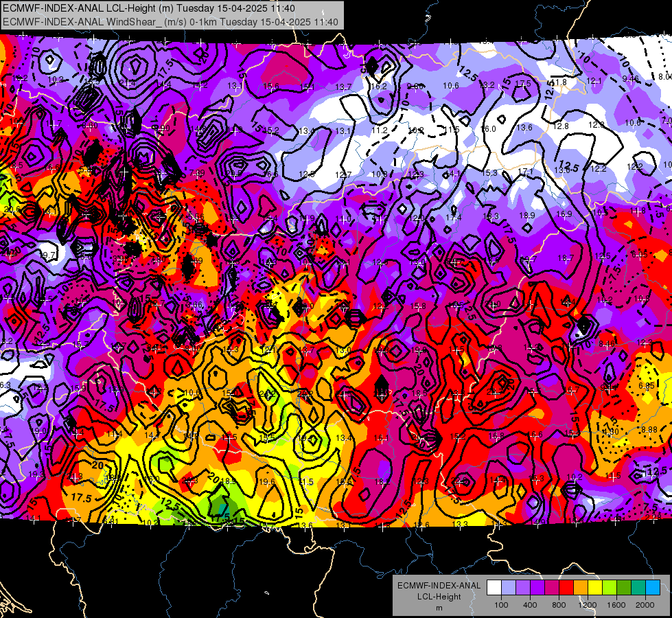The image size is (672, 618).
Task: Click the sky blue legend swatch
Action: 653,588
